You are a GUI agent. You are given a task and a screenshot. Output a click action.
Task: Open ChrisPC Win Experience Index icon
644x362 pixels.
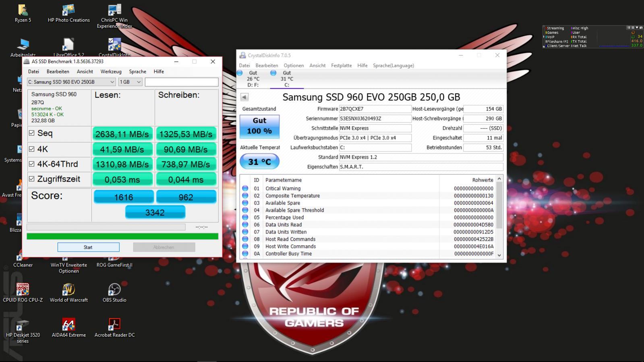[114, 16]
